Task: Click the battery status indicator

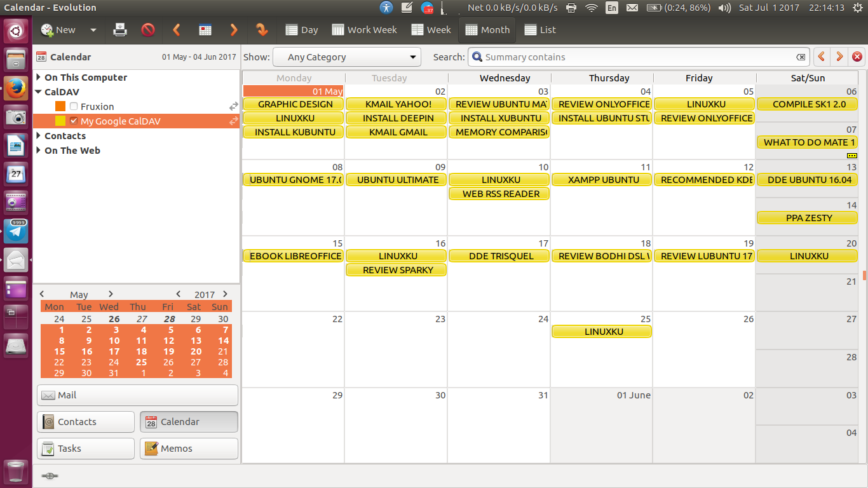Action: click(x=678, y=8)
